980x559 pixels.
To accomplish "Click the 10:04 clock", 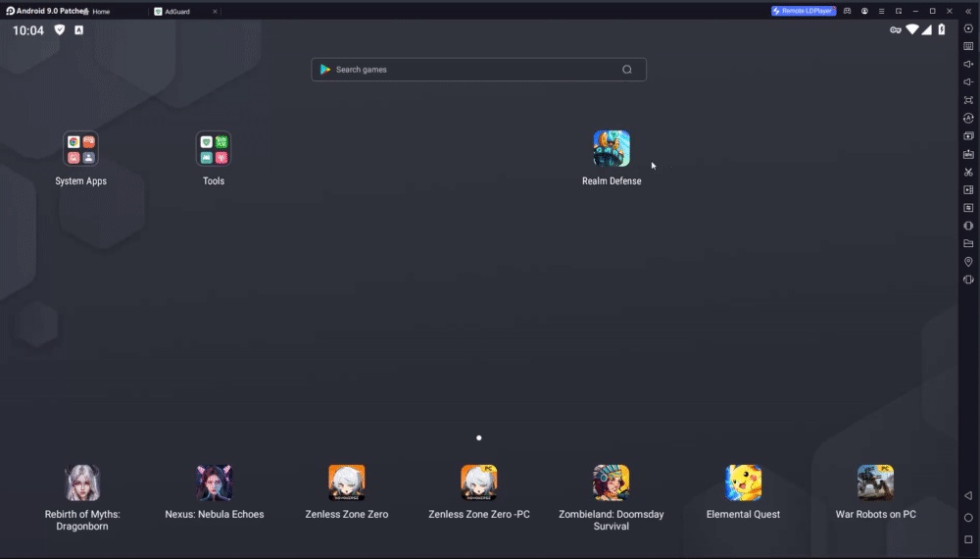I will tap(28, 30).
